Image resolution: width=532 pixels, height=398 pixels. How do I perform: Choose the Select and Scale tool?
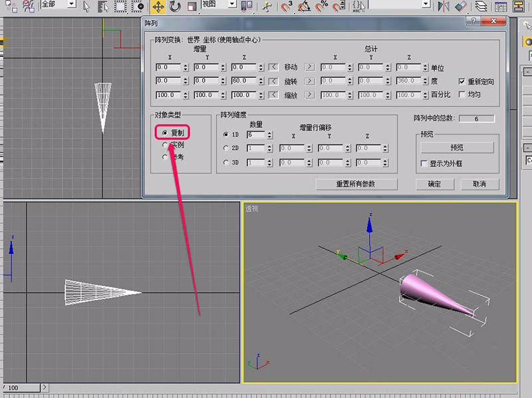(x=192, y=7)
